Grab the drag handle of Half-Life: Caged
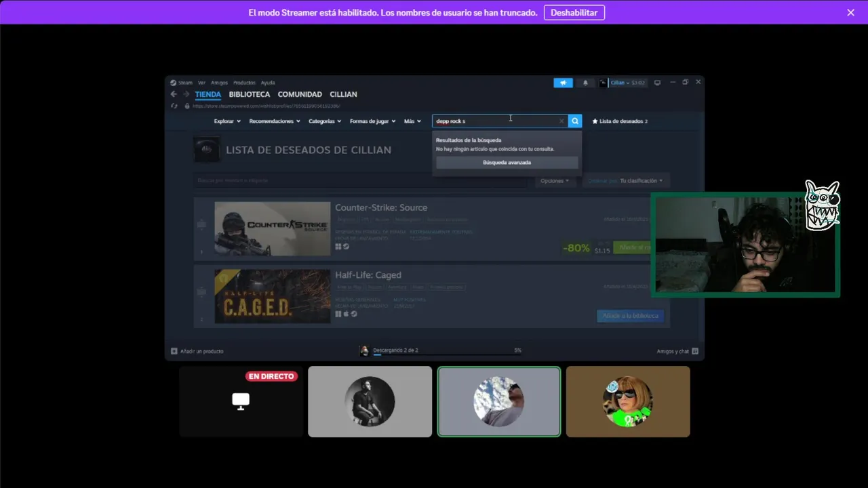The image size is (868, 488). [201, 292]
